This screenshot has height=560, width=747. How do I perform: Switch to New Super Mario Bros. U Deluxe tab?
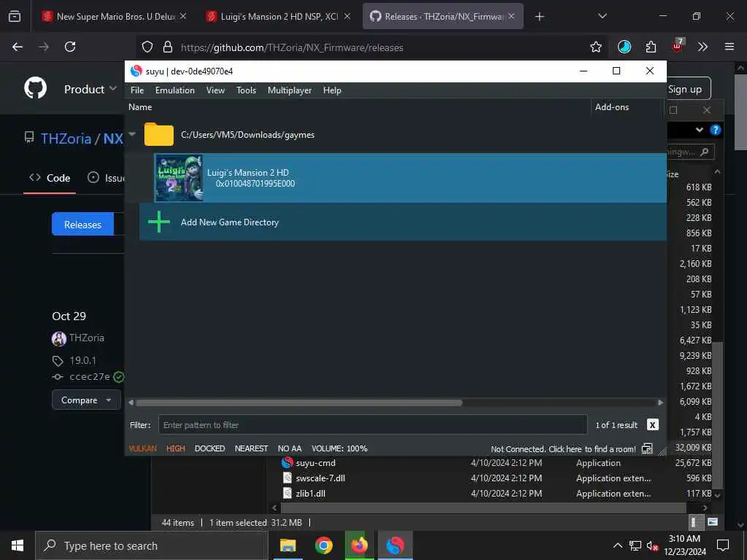115,16
